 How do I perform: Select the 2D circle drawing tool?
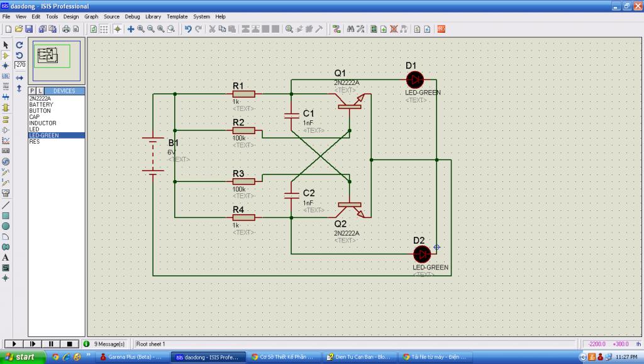tap(6, 226)
